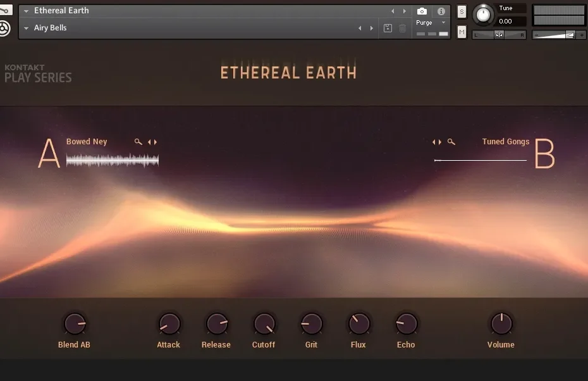Delete the Airy Bells snapshot
588x381 pixels.
coord(403,28)
